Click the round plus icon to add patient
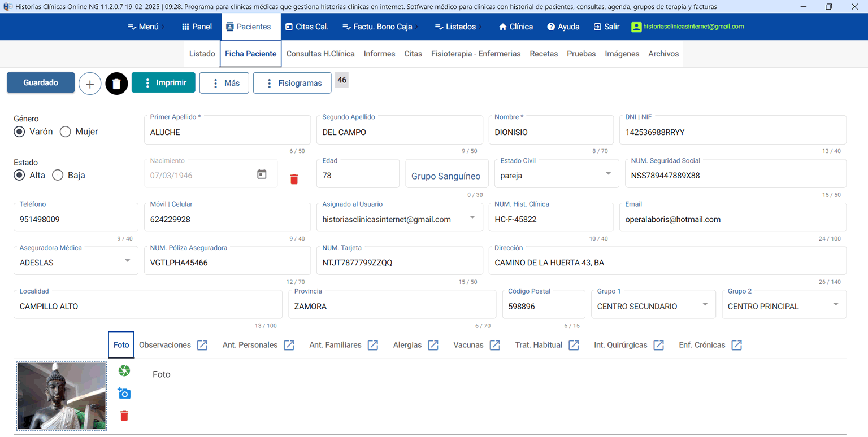868x437 pixels. [x=90, y=84]
